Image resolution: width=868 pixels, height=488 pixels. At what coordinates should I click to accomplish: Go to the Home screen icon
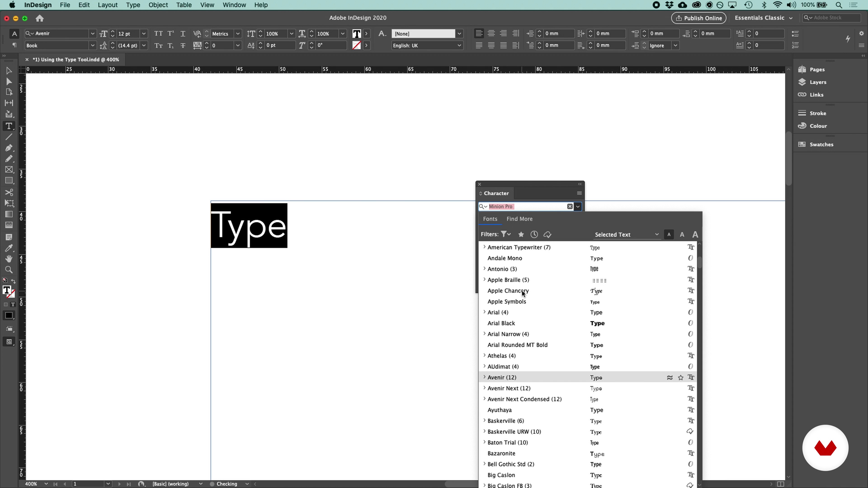(x=40, y=18)
